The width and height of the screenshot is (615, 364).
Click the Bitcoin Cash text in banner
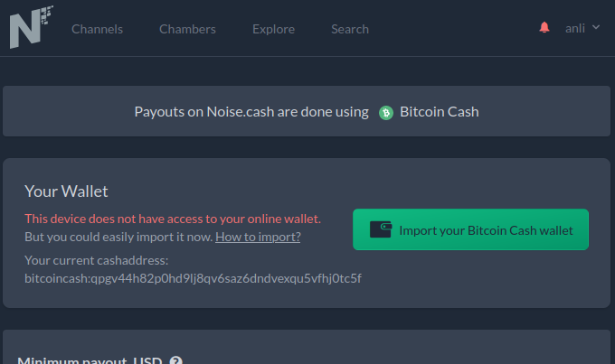439,112
